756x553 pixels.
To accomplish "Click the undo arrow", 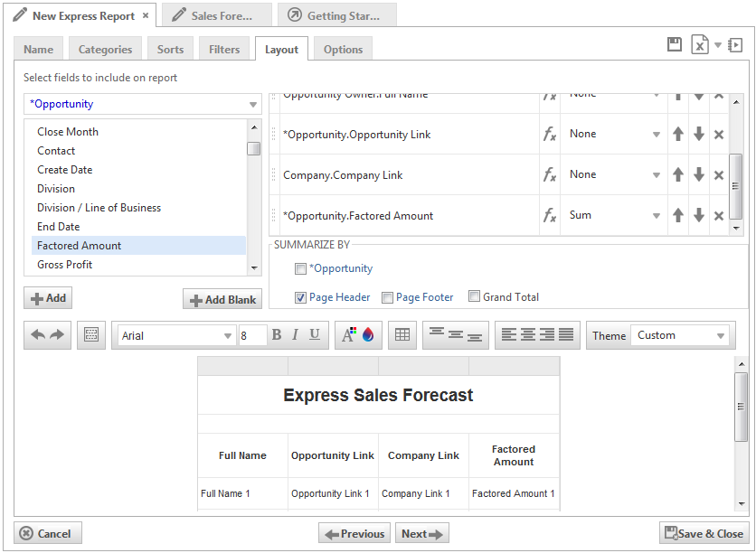I will click(38, 335).
